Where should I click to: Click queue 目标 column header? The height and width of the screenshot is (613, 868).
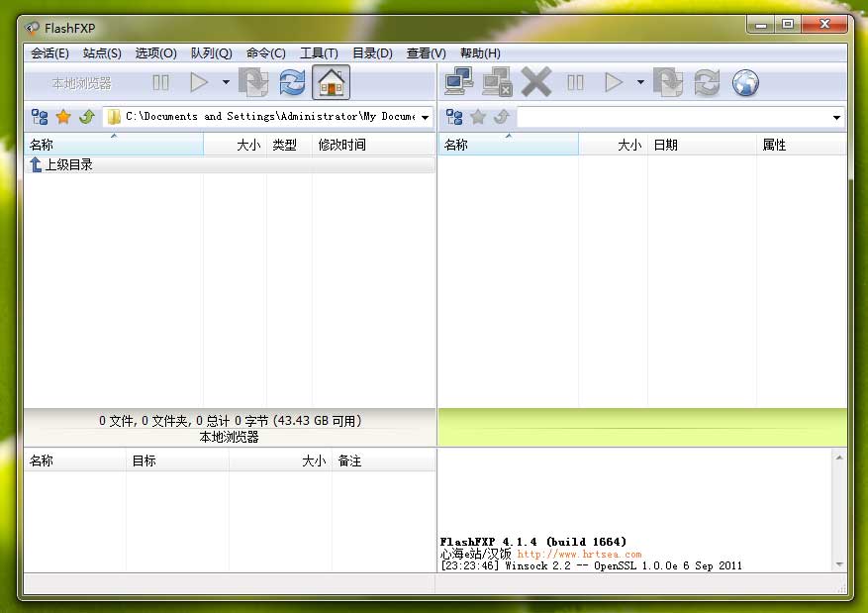coord(177,460)
